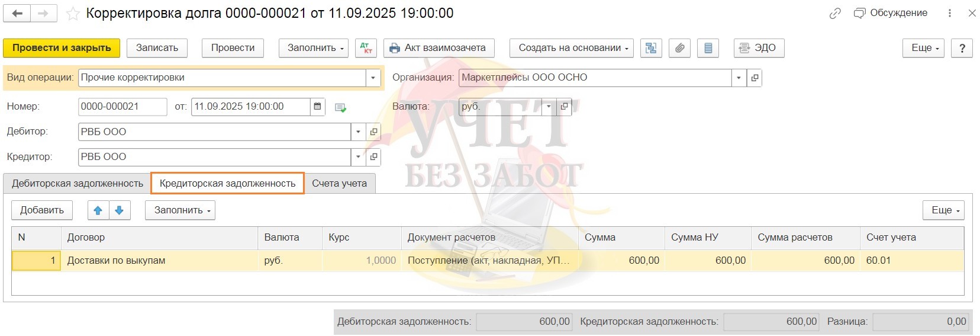Switch to Дебиторская задолженность tab

pyautogui.click(x=78, y=184)
